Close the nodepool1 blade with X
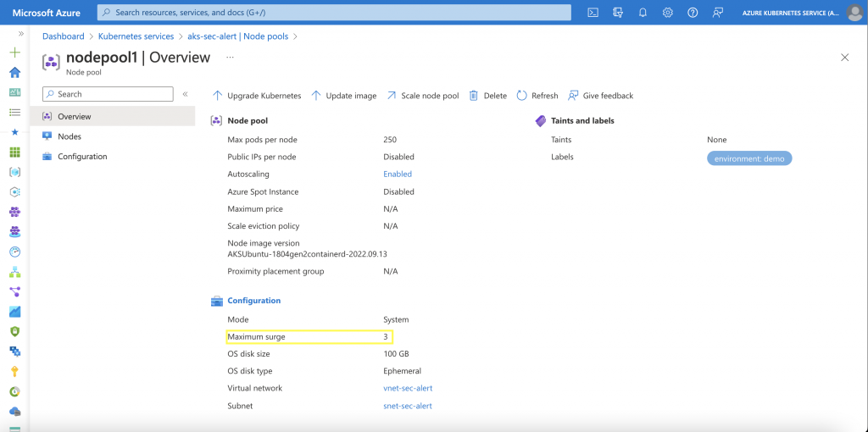This screenshot has width=868, height=432. click(x=845, y=58)
